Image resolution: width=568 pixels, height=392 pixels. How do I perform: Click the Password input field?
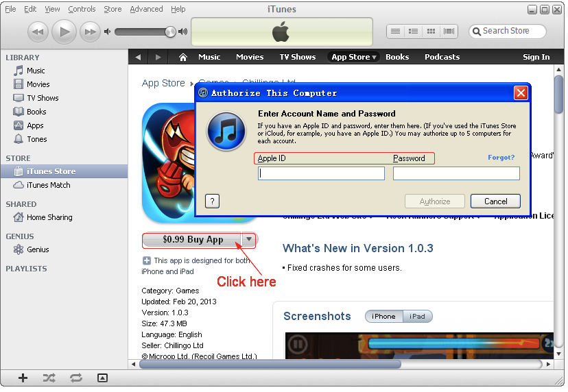tap(456, 174)
